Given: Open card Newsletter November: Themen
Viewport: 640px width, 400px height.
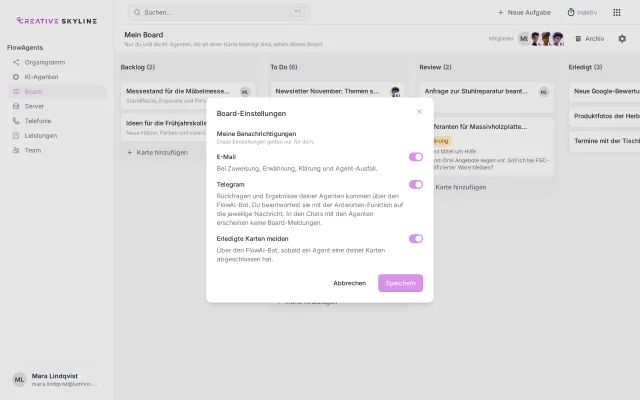Looking at the screenshot, I should [x=338, y=91].
